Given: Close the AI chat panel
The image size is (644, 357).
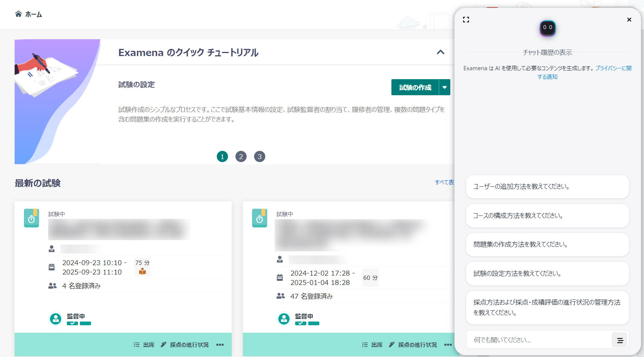Looking at the screenshot, I should pos(629,20).
